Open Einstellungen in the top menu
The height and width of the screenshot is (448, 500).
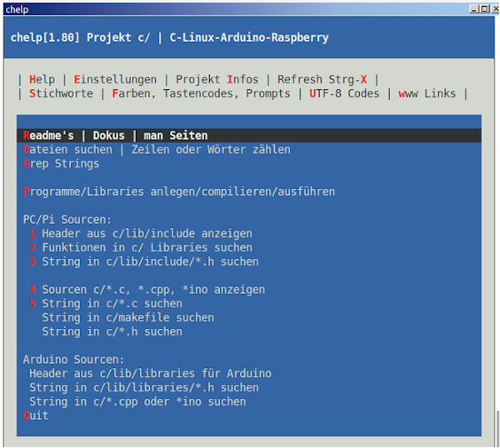[x=115, y=80]
